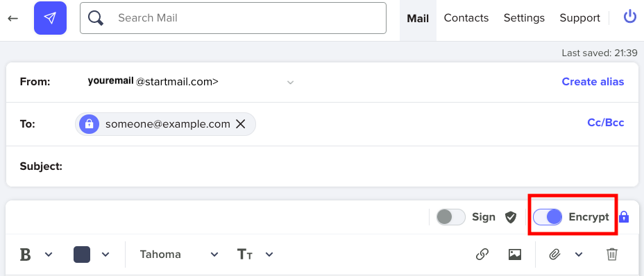Screen dimensions: 644x276
Task: Go back using the left arrow
Action: [13, 18]
